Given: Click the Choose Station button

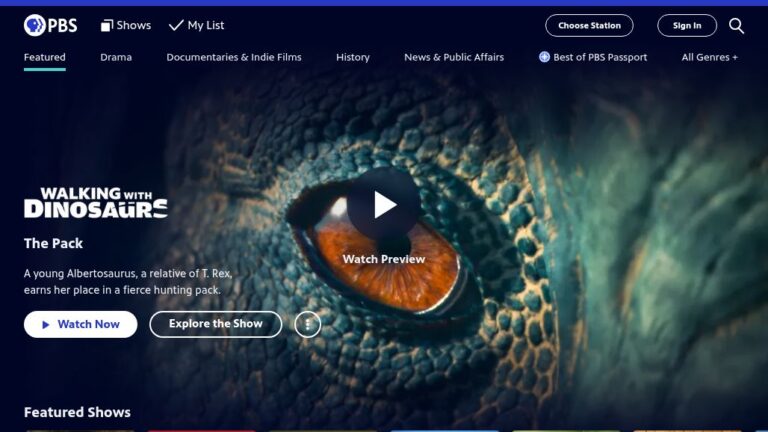Looking at the screenshot, I should pyautogui.click(x=589, y=25).
